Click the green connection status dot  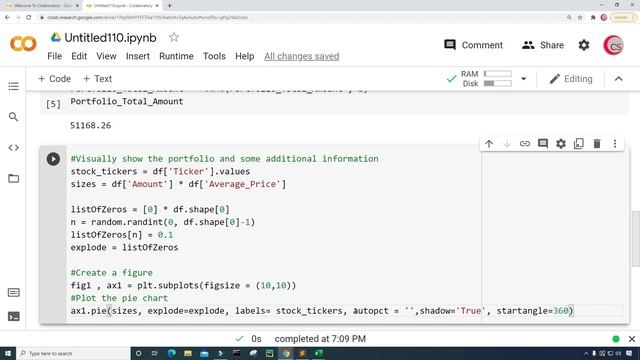616,339
